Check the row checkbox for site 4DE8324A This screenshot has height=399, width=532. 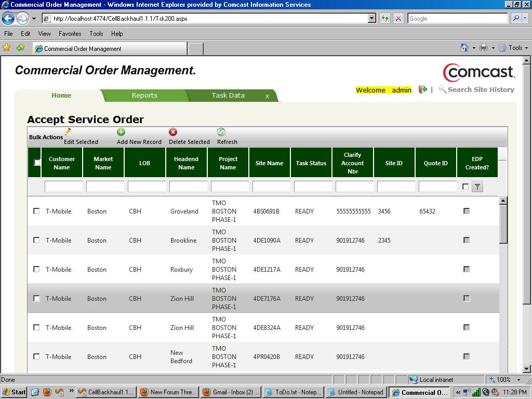click(x=36, y=328)
